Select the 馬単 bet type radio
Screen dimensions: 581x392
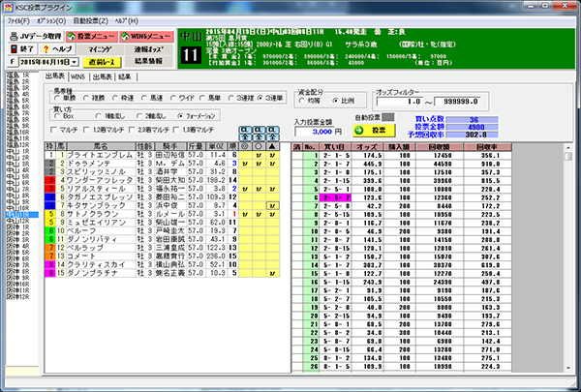coord(202,98)
